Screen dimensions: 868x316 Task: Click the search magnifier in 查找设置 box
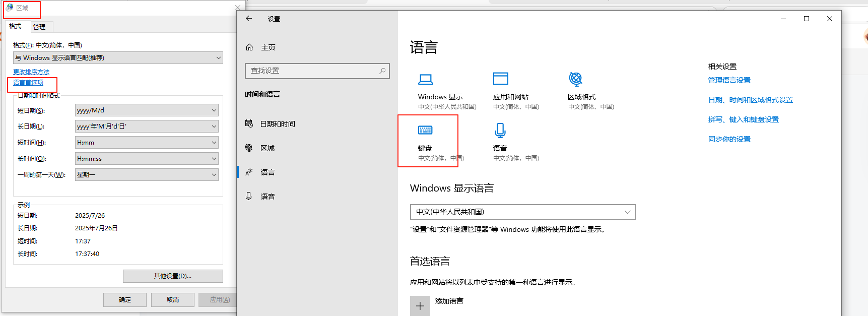[x=382, y=71]
